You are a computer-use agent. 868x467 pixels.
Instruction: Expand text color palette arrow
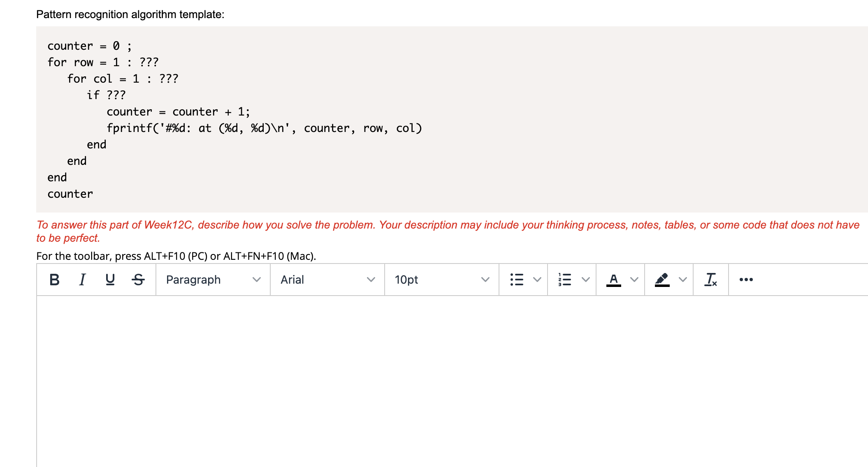tap(634, 280)
